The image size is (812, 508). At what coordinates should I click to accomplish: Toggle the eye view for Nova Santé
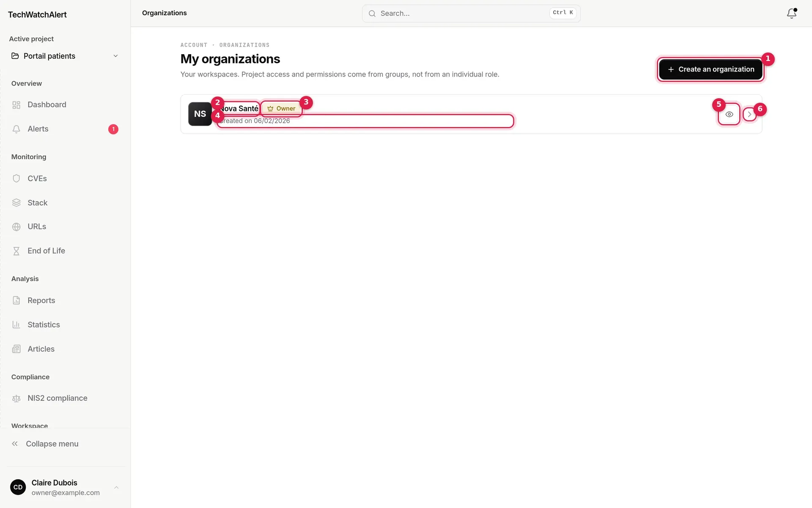click(x=729, y=114)
